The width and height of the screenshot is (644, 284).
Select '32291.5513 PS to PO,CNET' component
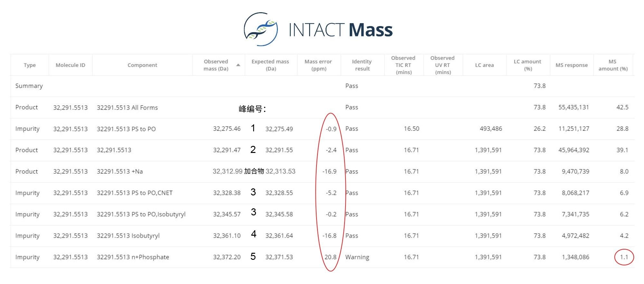click(x=135, y=193)
